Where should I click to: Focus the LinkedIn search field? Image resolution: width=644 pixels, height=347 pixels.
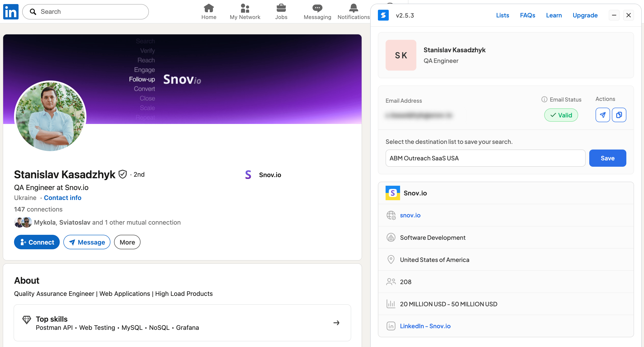pyautogui.click(x=86, y=12)
